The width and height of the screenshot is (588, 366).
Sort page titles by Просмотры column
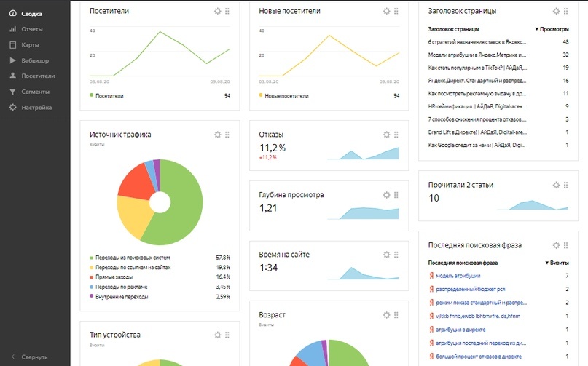pyautogui.click(x=552, y=29)
